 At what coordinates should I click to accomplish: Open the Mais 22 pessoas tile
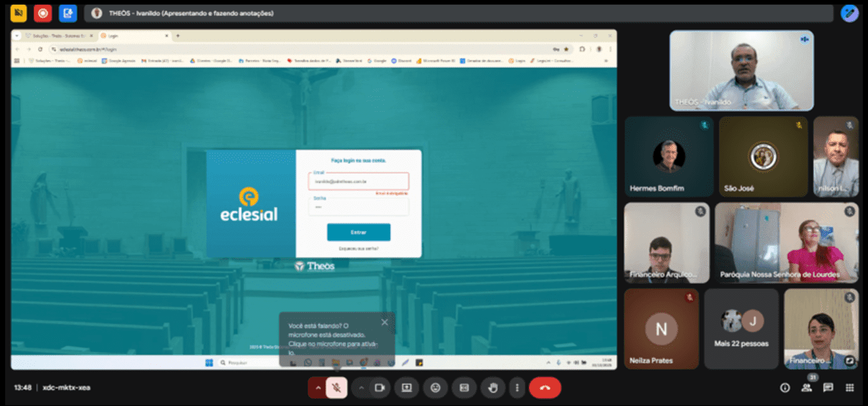(x=741, y=329)
